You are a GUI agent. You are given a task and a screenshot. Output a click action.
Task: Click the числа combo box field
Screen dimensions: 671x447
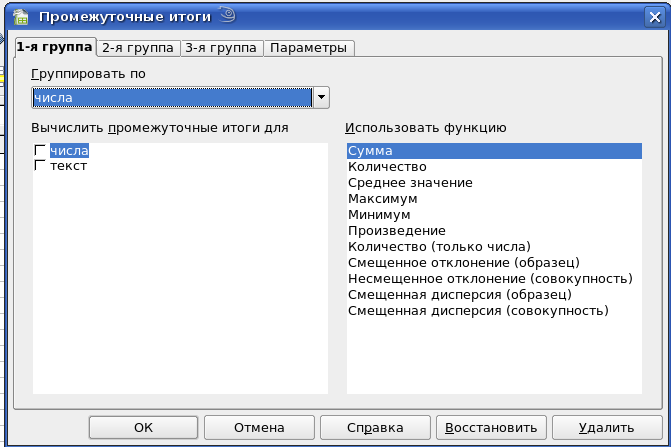(x=172, y=98)
